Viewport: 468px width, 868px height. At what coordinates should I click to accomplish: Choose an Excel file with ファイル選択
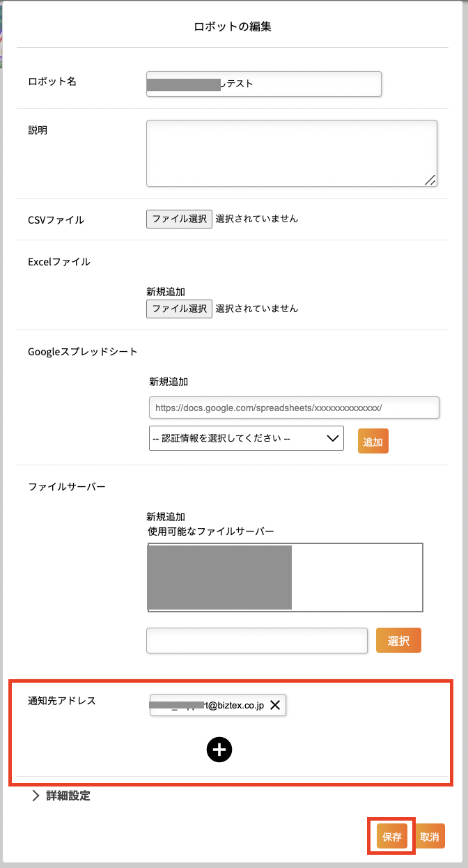179,309
